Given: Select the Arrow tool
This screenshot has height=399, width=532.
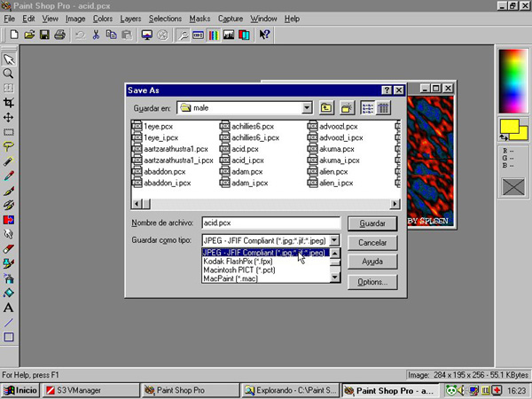Looking at the screenshot, I should [9, 59].
